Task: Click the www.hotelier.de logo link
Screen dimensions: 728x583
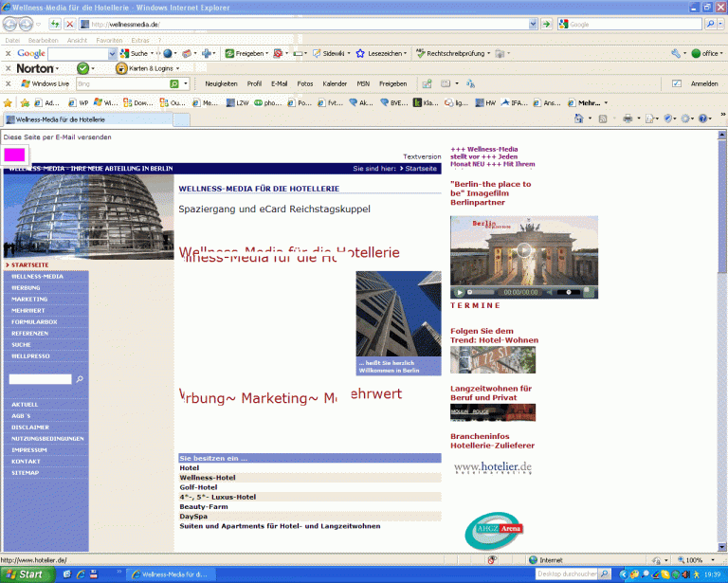Action: [x=492, y=467]
